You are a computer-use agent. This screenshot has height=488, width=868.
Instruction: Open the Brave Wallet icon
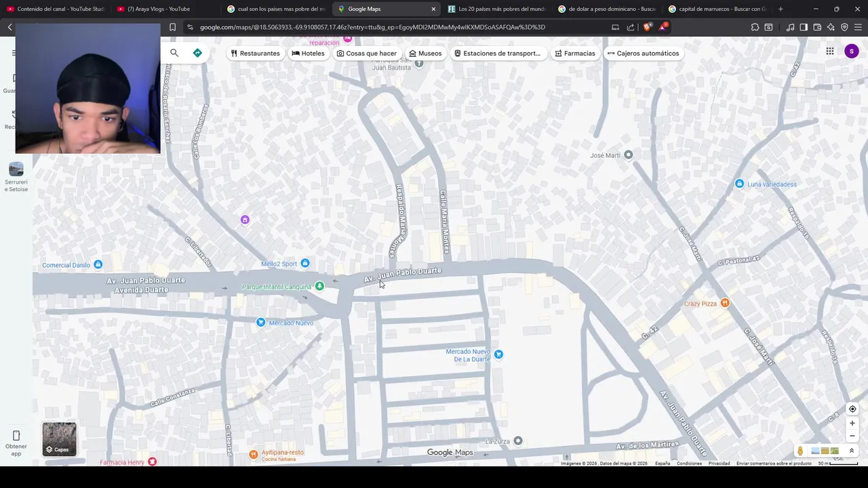click(x=817, y=27)
